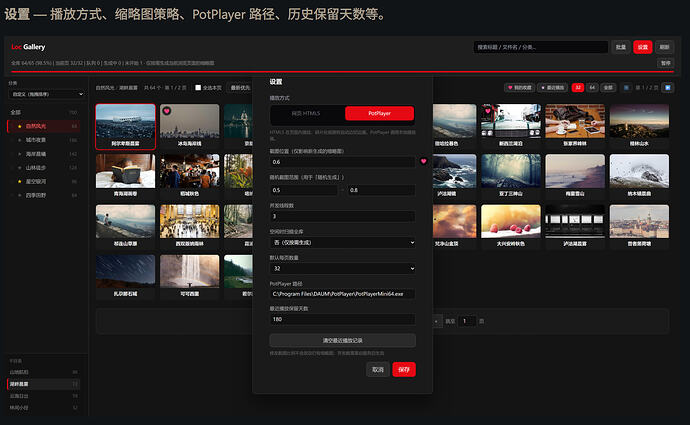Open the default page size dropdown showing 32
The width and height of the screenshot is (690, 425).
[342, 268]
